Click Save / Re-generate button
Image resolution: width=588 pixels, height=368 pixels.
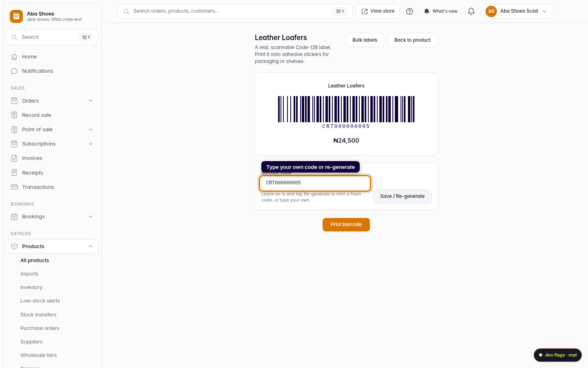coord(402,196)
